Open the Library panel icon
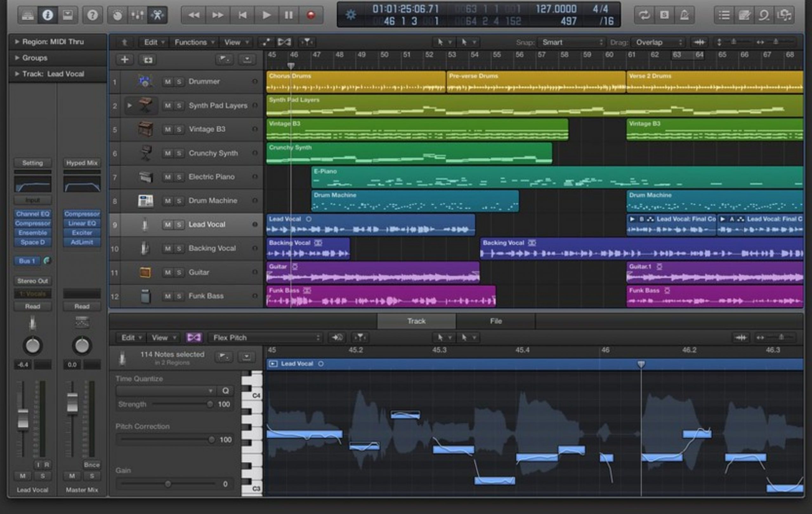Screen dimensions: 812x514 pos(28,15)
